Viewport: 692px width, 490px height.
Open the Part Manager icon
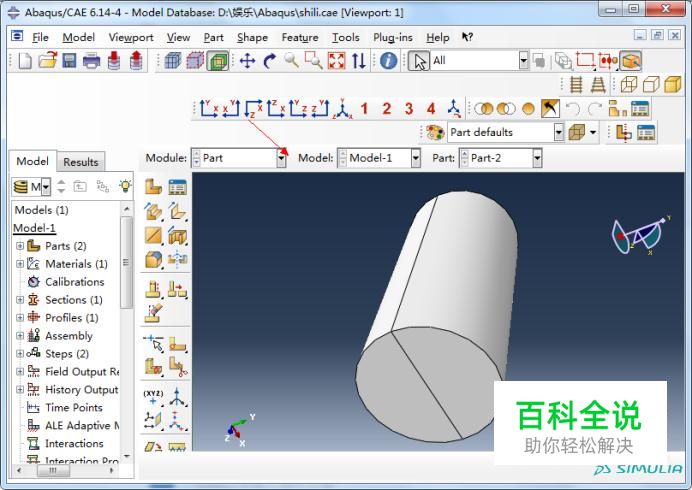177,187
